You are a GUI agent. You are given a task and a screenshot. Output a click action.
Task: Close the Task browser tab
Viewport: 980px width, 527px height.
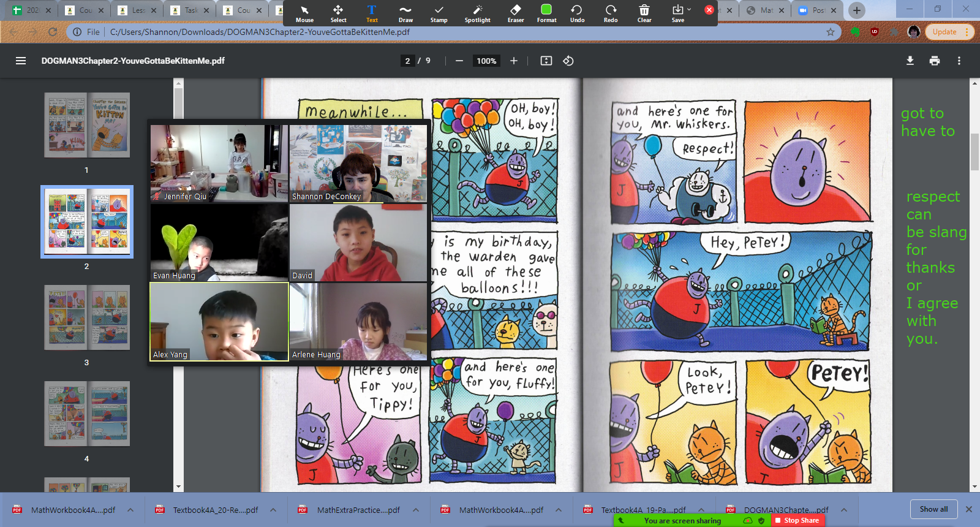[x=206, y=10]
